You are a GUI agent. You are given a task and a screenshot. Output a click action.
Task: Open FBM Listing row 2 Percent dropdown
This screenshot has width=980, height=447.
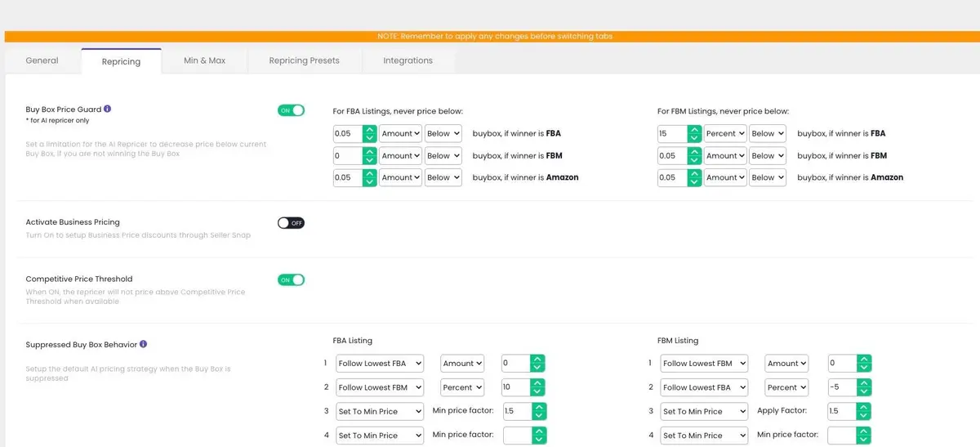click(786, 387)
